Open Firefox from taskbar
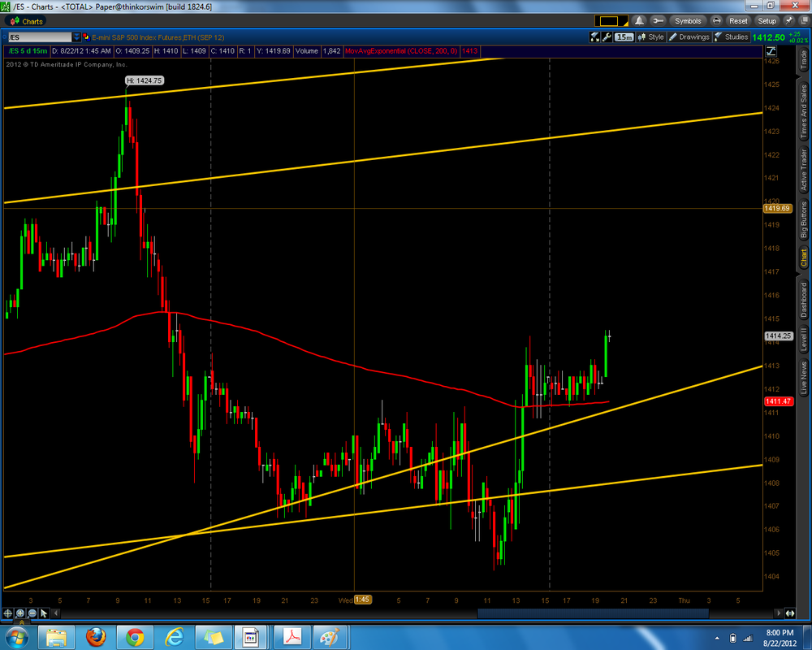 (96, 637)
